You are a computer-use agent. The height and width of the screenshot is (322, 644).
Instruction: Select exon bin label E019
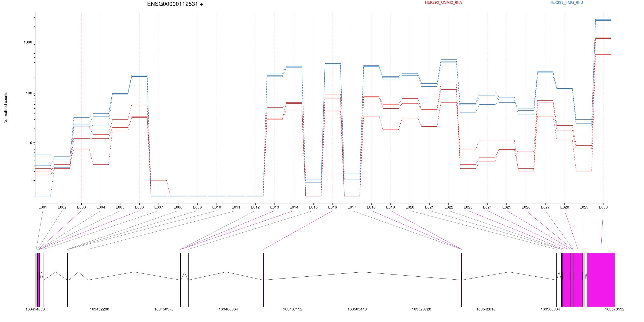pyautogui.click(x=390, y=207)
